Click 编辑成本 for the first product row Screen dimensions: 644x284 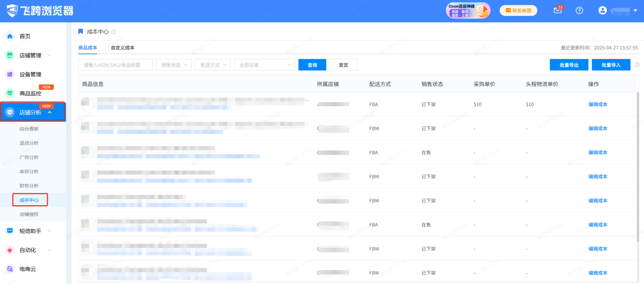coord(598,104)
